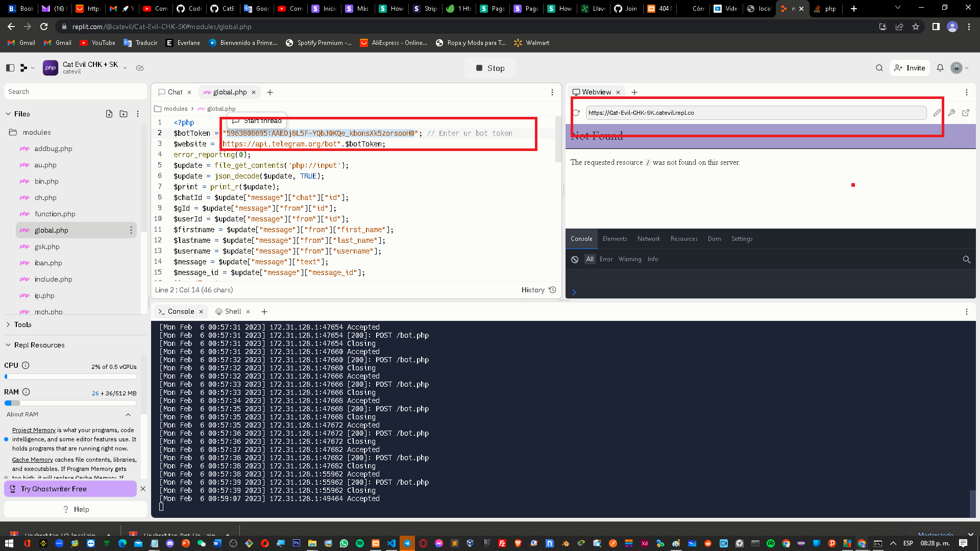Click the Webview devtools wrench icon

[x=951, y=113]
